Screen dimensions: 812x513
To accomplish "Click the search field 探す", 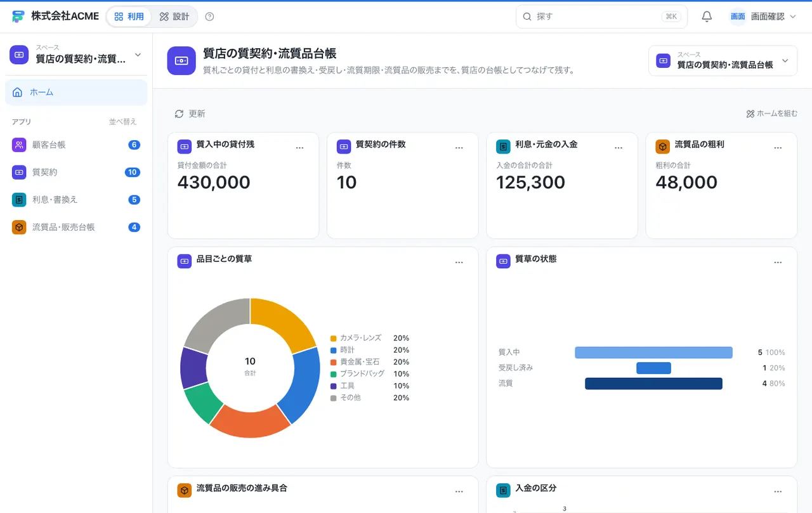I will click(601, 16).
